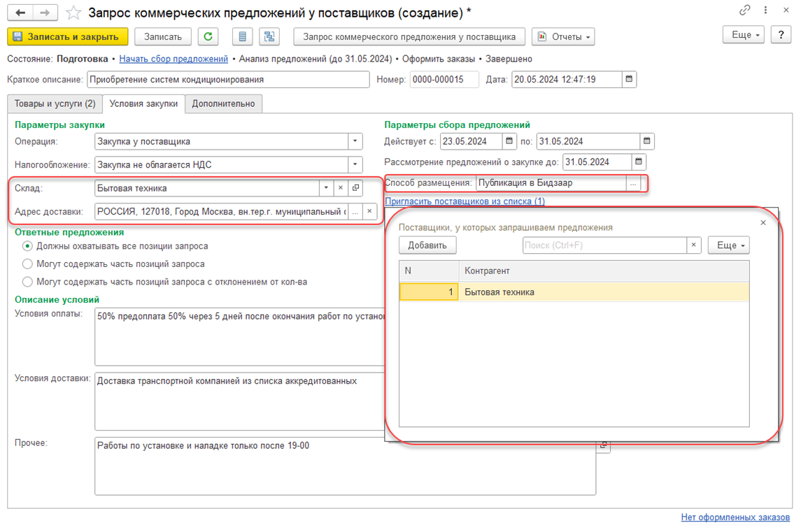Click the back navigation arrow
801x532 pixels.
pyautogui.click(x=20, y=13)
